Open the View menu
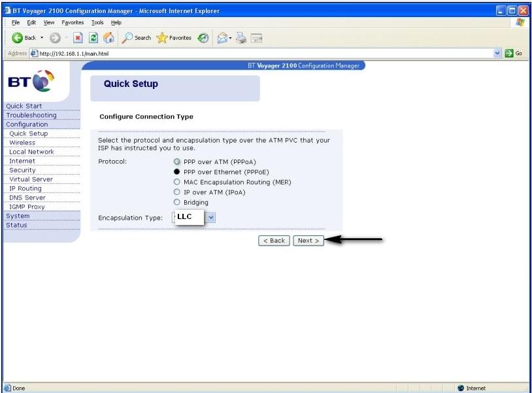The width and height of the screenshot is (532, 393). [49, 22]
